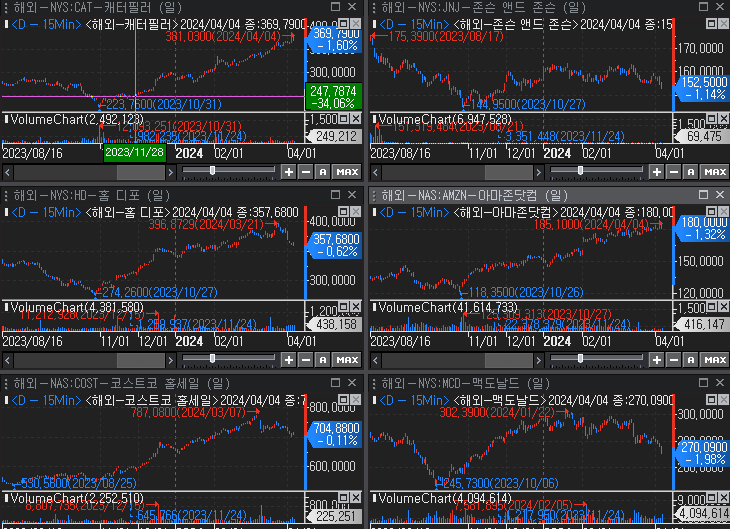Maximize the CAT price chart pane
This screenshot has height=529, width=730.
(x=343, y=24)
